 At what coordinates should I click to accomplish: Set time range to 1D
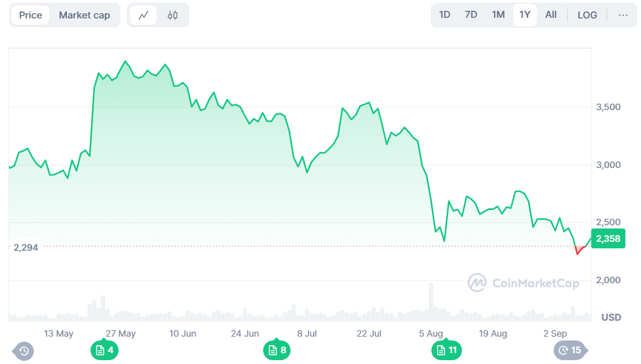coord(445,15)
